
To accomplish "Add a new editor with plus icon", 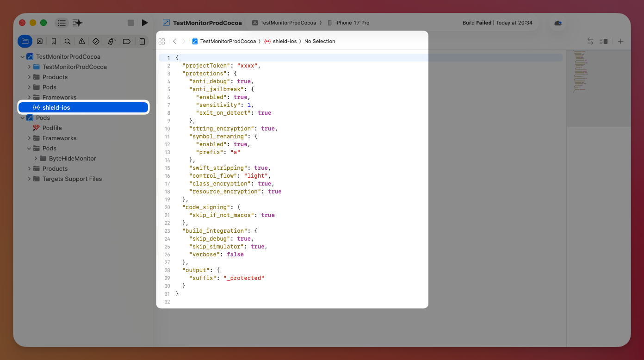I will click(621, 41).
